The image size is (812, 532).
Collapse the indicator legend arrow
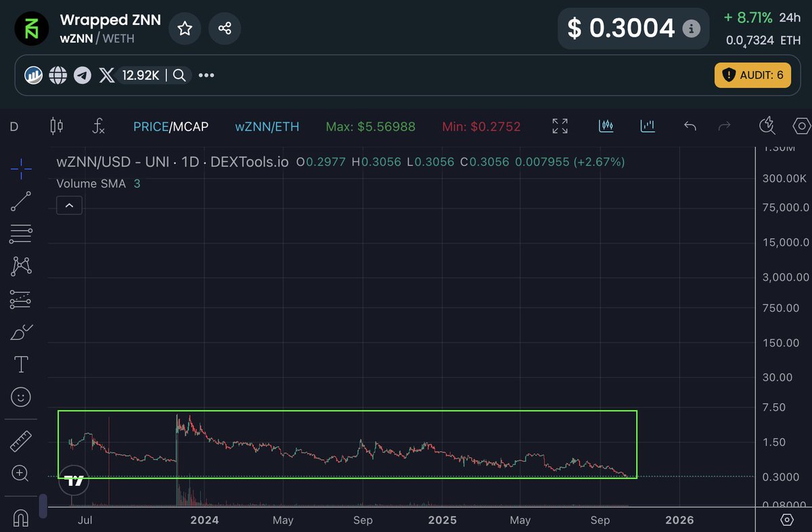click(69, 205)
